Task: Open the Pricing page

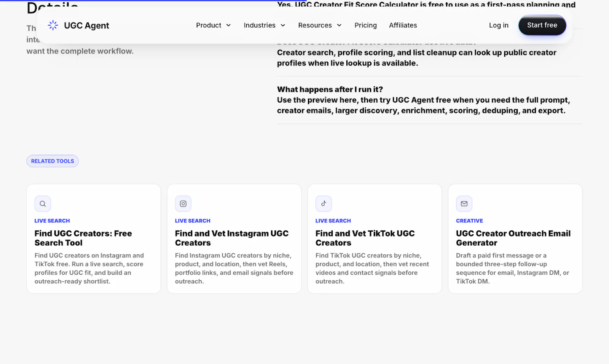Action: pos(365,25)
